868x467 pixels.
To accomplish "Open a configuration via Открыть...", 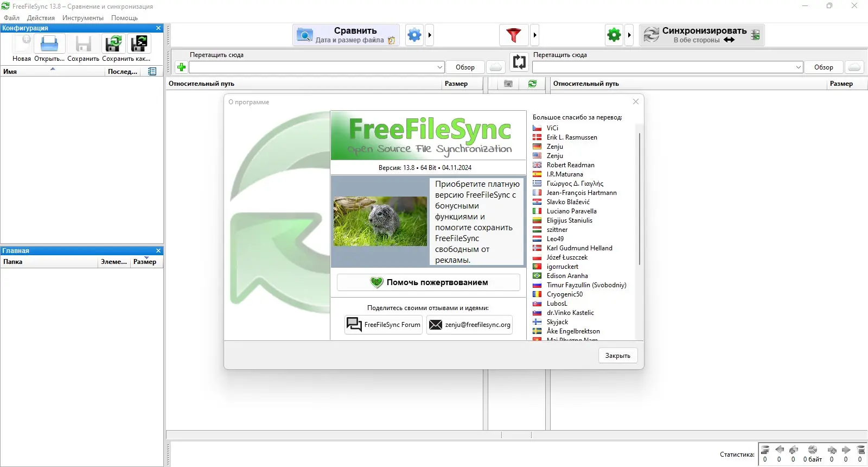I will tap(49, 48).
